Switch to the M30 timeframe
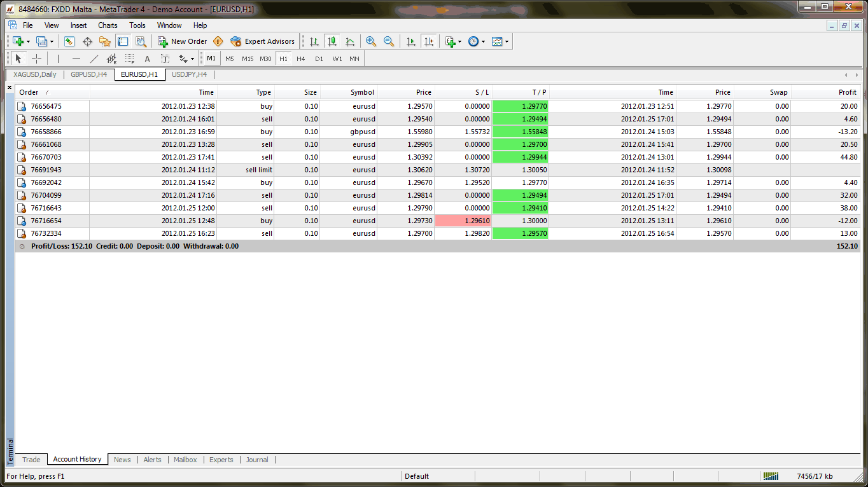868x487 pixels. (265, 58)
